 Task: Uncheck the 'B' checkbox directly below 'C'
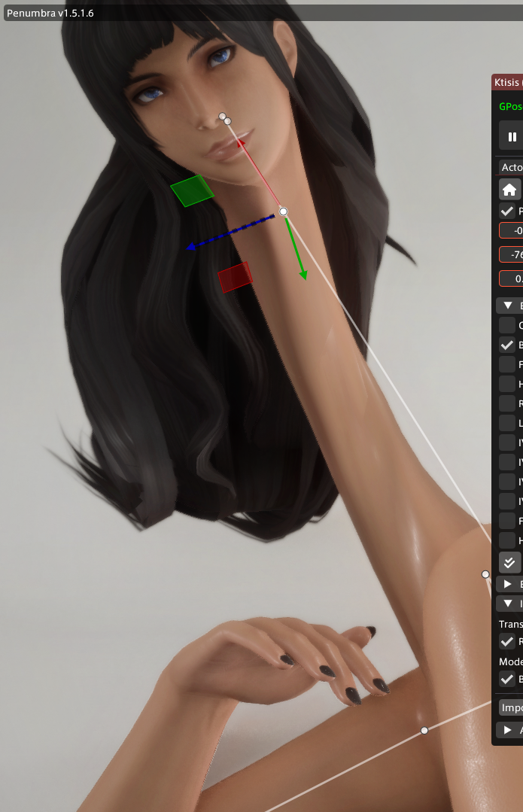click(x=507, y=345)
